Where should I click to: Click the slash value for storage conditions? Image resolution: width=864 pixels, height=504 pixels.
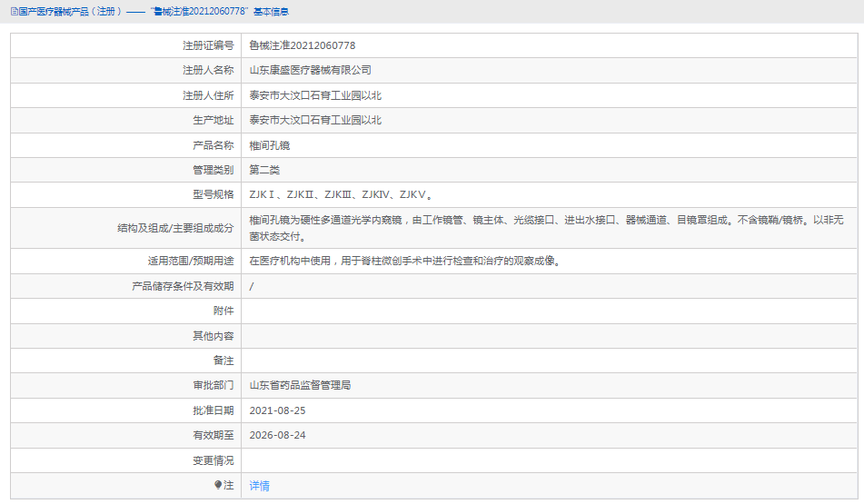coord(252,286)
